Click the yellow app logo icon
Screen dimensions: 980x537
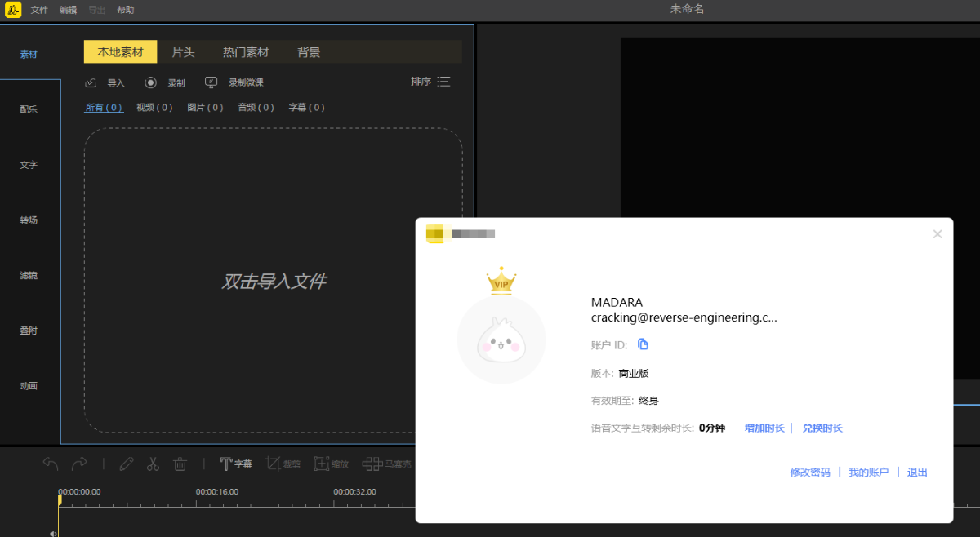(x=12, y=10)
